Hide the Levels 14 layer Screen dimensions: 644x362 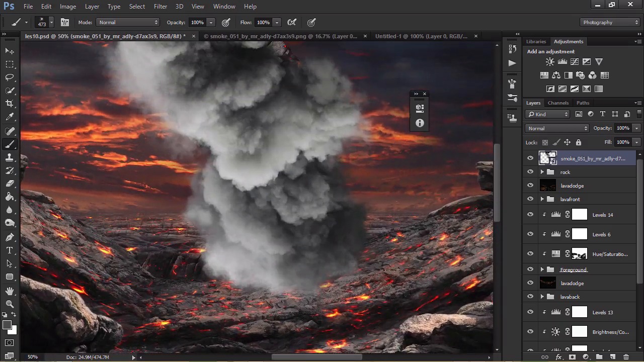[530, 215]
